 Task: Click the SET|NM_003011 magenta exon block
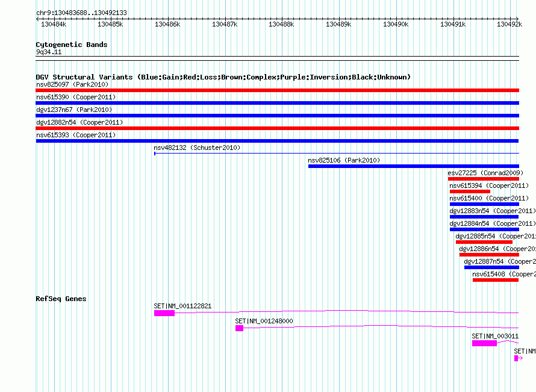point(484,343)
